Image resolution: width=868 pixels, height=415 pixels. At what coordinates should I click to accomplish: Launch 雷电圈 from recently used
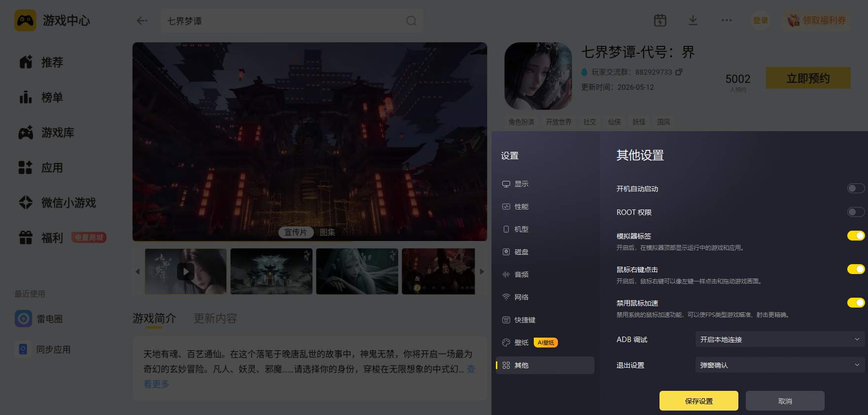point(39,319)
